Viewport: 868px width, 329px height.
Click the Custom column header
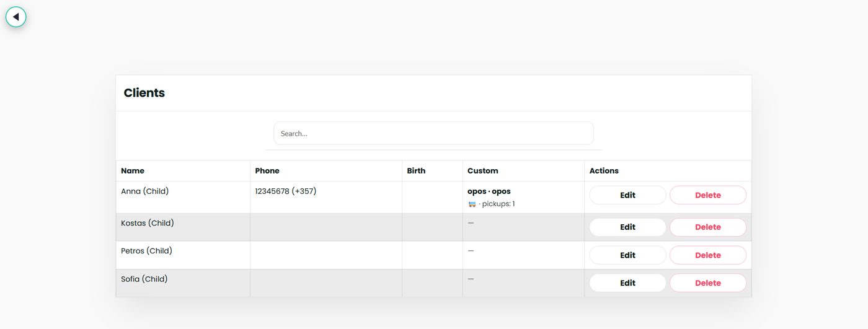coord(482,171)
